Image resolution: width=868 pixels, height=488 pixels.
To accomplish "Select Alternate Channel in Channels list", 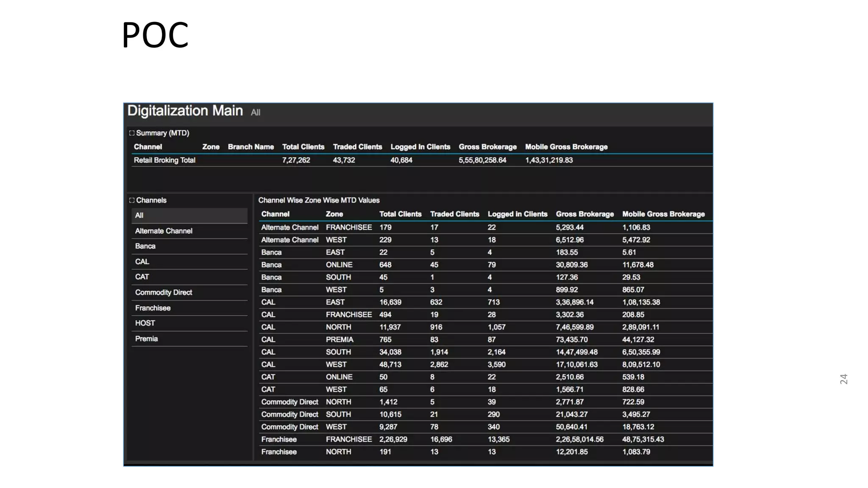I will tap(164, 231).
